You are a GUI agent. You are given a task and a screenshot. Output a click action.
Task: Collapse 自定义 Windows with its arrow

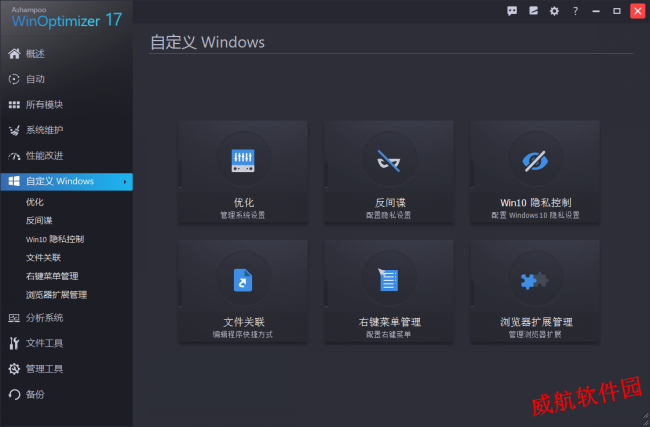click(x=125, y=182)
